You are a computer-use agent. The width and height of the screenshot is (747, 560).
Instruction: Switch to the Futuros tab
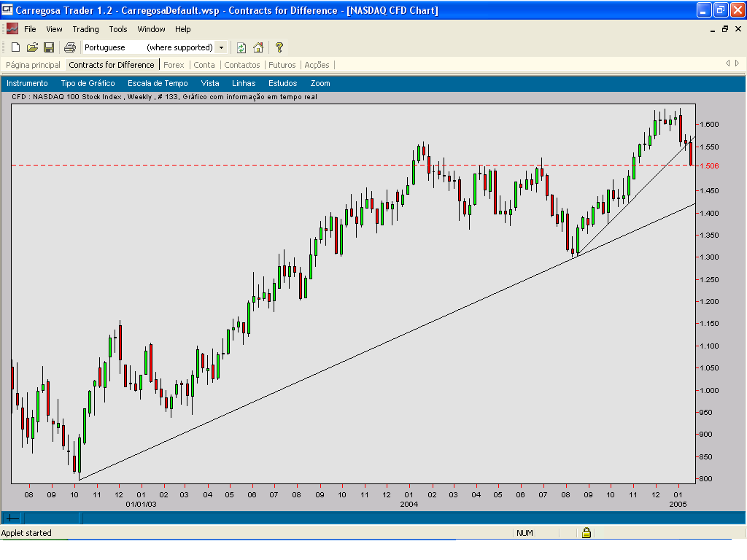pos(282,65)
